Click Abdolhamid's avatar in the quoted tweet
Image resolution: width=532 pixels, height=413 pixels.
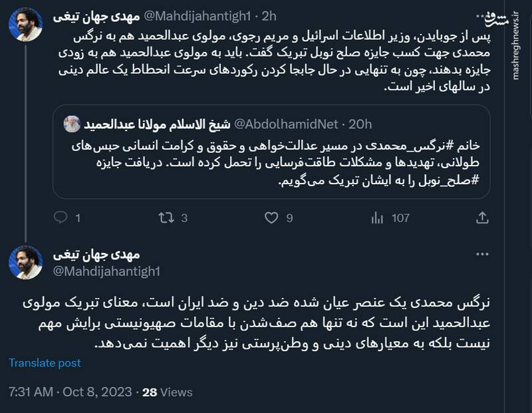tap(72, 121)
